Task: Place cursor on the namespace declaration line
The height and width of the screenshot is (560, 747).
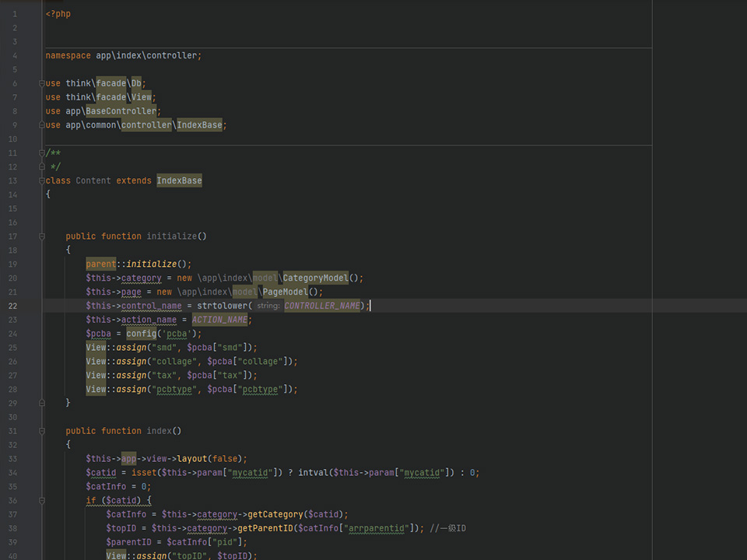Action: point(123,56)
